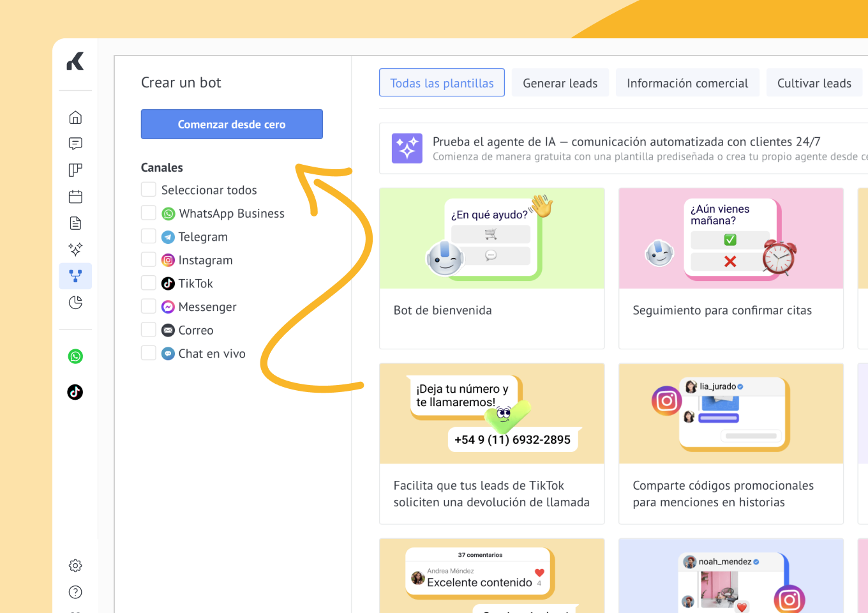Tick the Telegram channel checkbox
The image size is (868, 613).
[x=149, y=237]
